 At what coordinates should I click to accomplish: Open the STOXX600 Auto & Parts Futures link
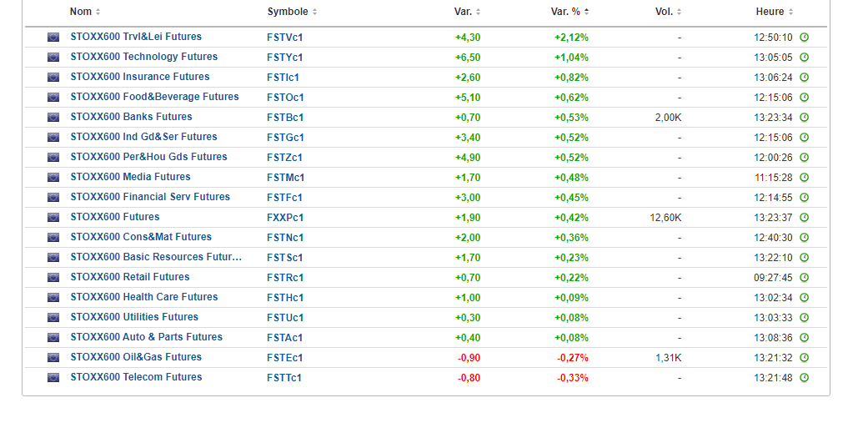pyautogui.click(x=146, y=337)
